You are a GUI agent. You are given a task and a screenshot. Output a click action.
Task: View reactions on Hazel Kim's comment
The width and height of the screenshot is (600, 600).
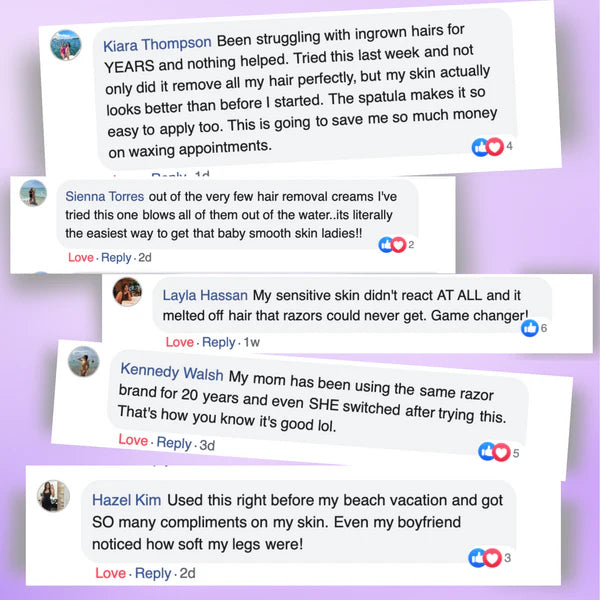487,557
